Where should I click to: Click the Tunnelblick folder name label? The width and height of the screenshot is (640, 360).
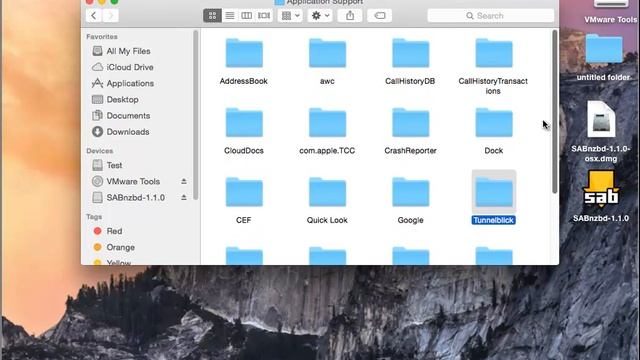point(493,220)
